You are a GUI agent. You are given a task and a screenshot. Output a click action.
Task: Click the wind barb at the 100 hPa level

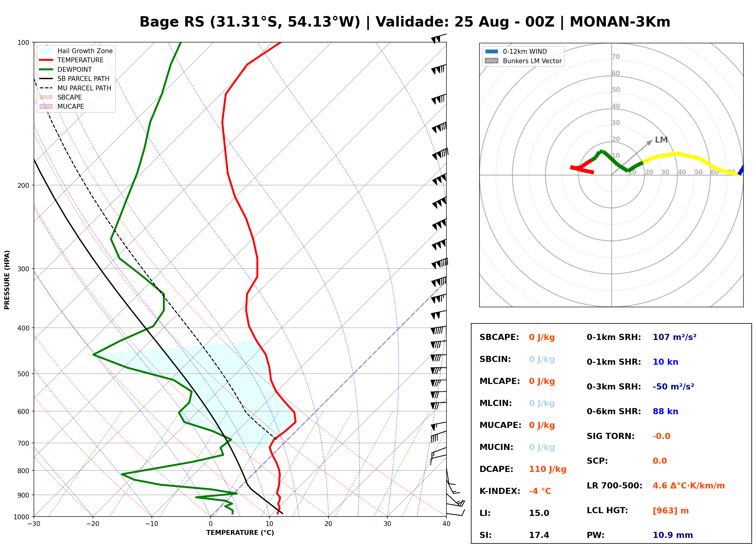[x=439, y=38]
